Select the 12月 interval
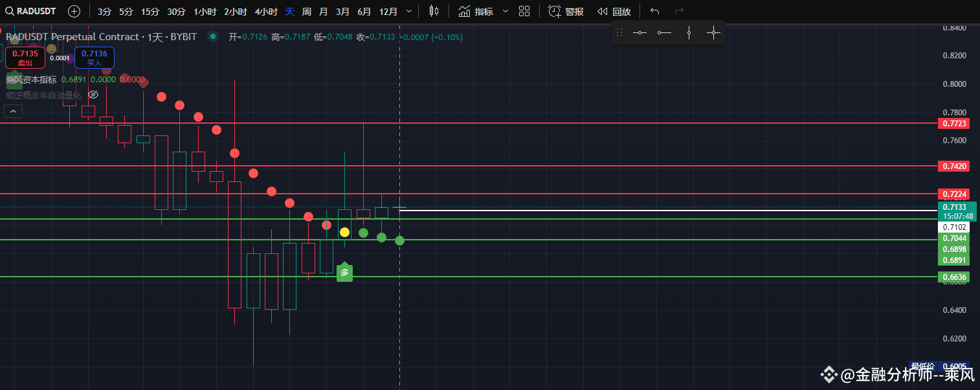Image resolution: width=980 pixels, height=390 pixels. tap(388, 12)
